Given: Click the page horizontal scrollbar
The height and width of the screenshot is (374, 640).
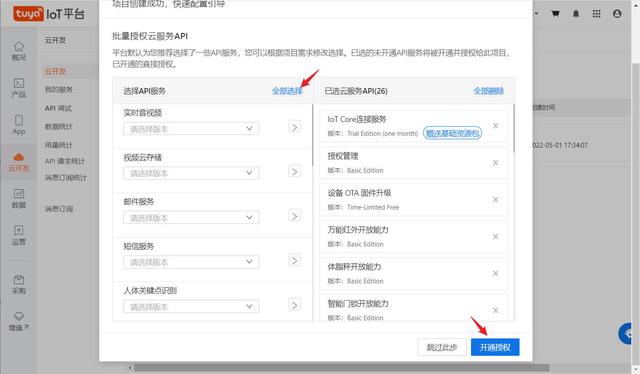Looking at the screenshot, I should [x=341, y=368].
